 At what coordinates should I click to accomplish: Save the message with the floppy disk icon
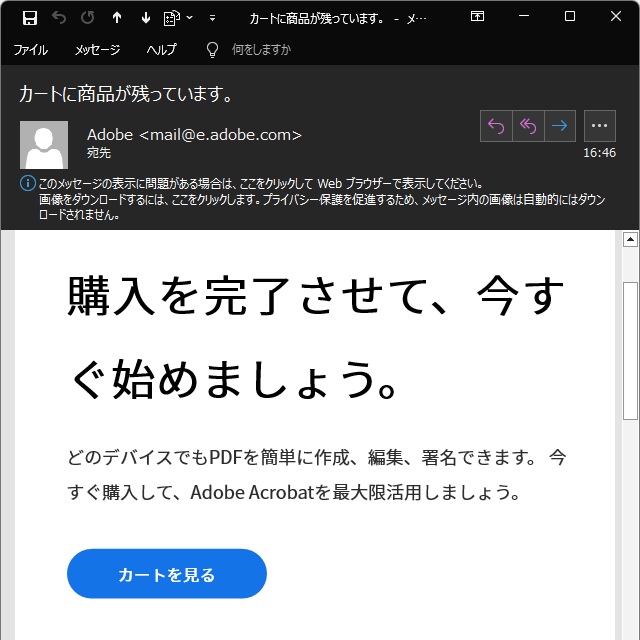click(x=30, y=18)
